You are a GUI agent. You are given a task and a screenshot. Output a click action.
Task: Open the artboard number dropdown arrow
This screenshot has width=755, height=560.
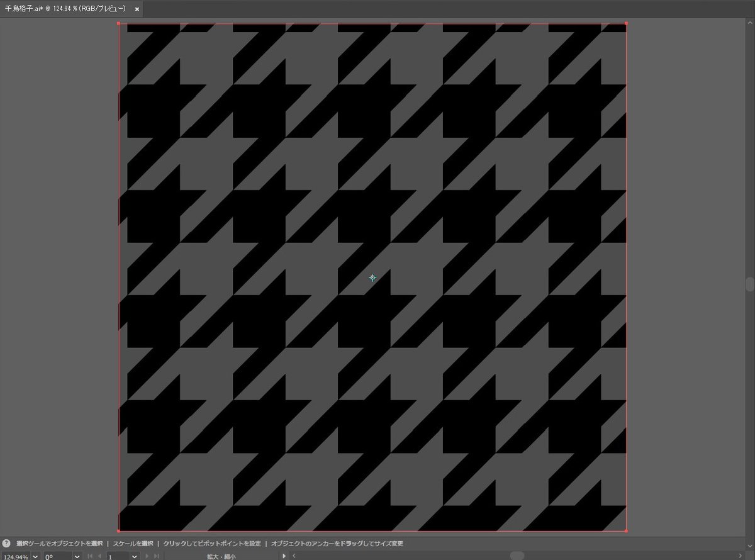point(135,556)
